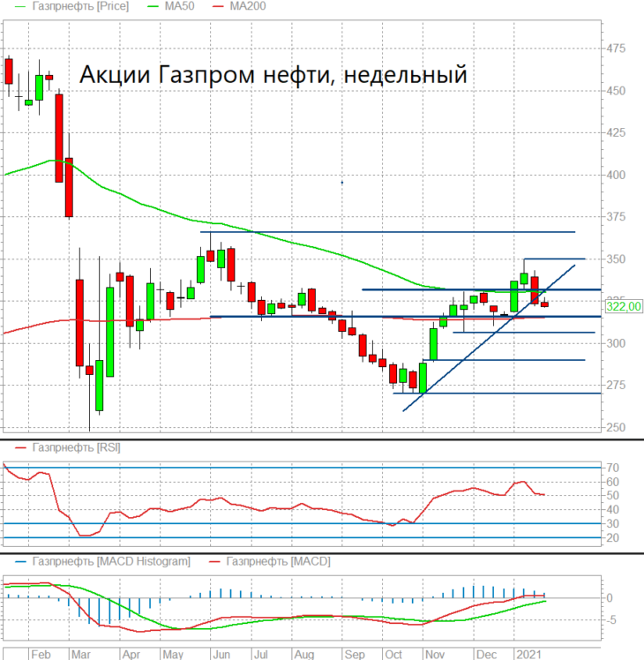Select the Газпрнефть [MACD Histogram] legend
Screen dimensions: 644x660
(111, 561)
